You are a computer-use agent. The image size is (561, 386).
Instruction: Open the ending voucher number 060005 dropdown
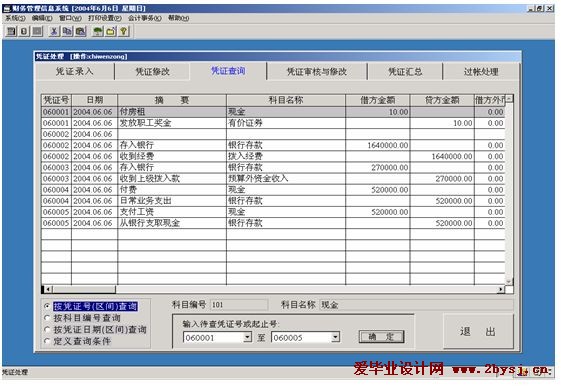click(x=335, y=337)
